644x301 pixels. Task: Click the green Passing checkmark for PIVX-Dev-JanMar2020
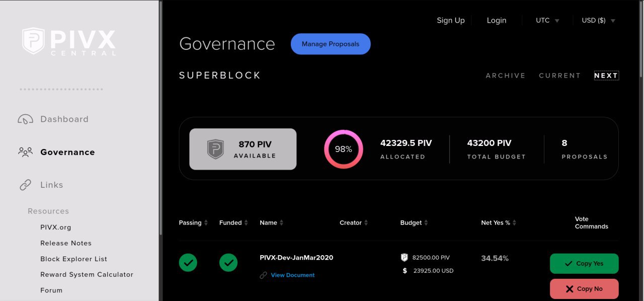click(188, 262)
